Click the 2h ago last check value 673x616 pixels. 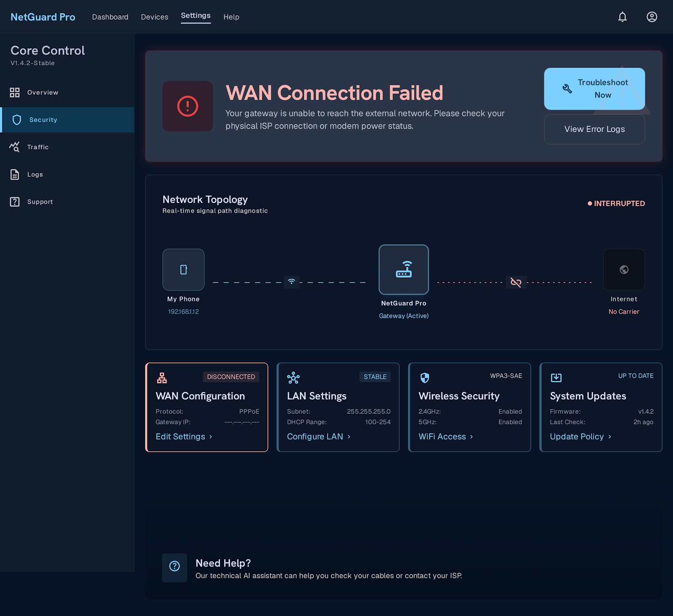pyautogui.click(x=643, y=422)
